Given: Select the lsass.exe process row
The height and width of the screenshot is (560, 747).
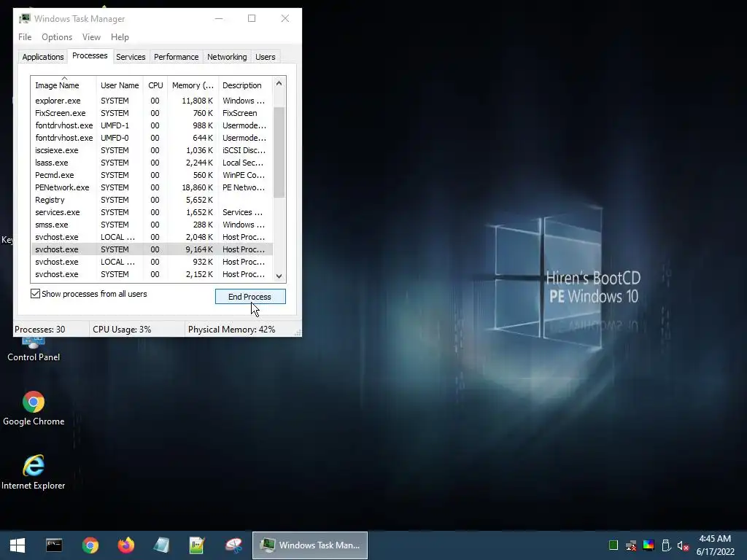Looking at the screenshot, I should 152,163.
